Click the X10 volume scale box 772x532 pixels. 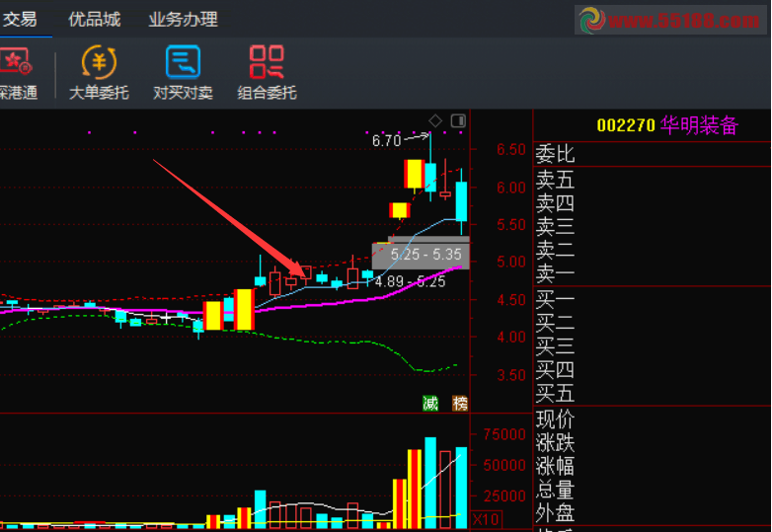click(485, 519)
